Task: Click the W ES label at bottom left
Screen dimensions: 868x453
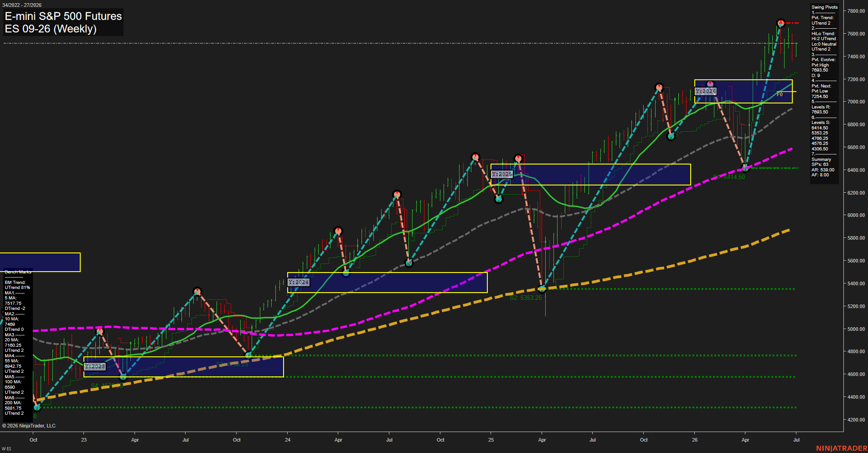Action: 6,449
